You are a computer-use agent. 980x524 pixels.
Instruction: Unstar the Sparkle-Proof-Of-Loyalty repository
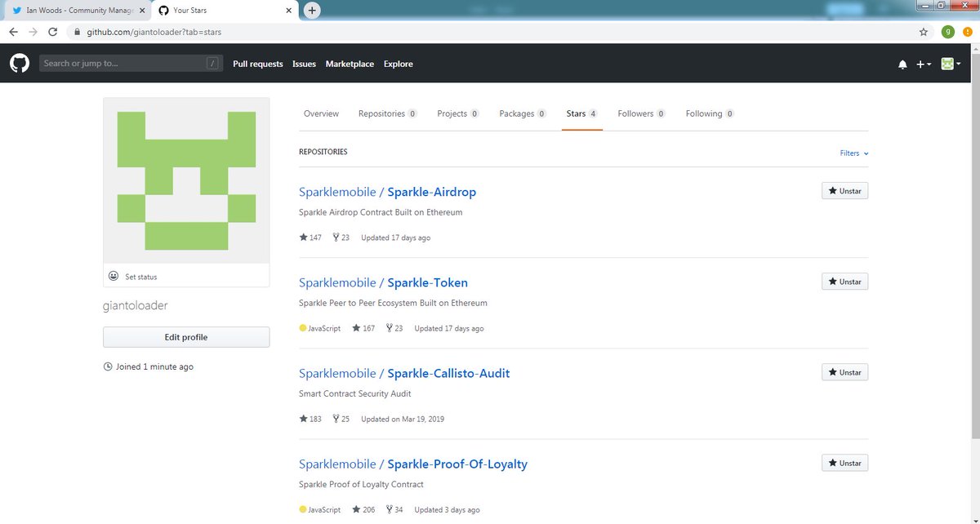(x=844, y=463)
